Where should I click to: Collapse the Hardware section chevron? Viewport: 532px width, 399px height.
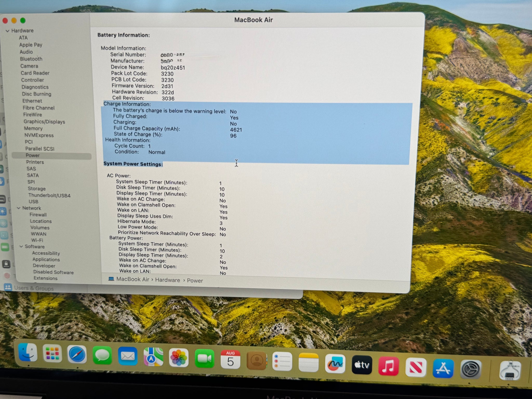click(8, 31)
